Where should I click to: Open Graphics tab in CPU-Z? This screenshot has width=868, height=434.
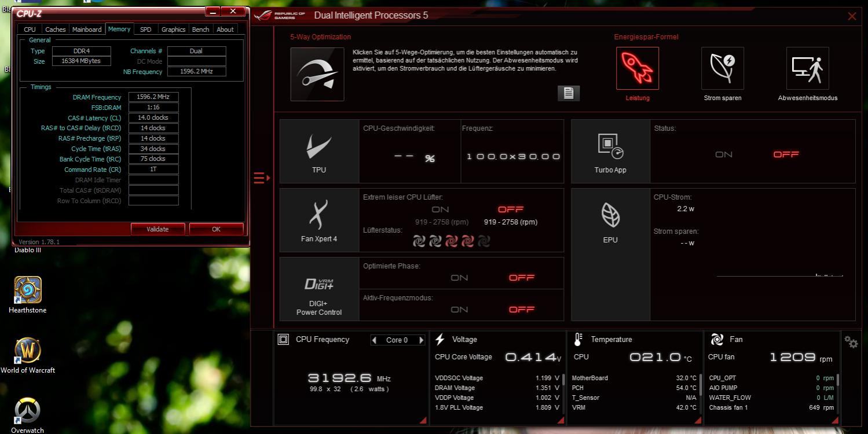coord(173,30)
